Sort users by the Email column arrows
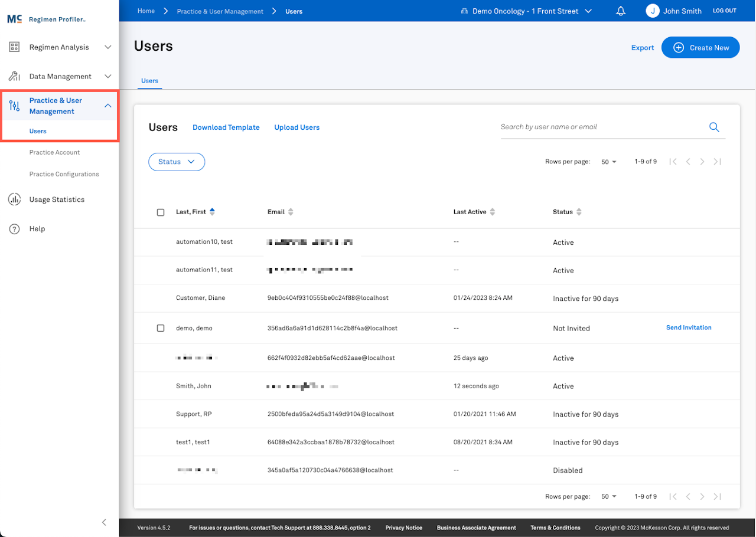This screenshot has width=756, height=537. tap(291, 212)
